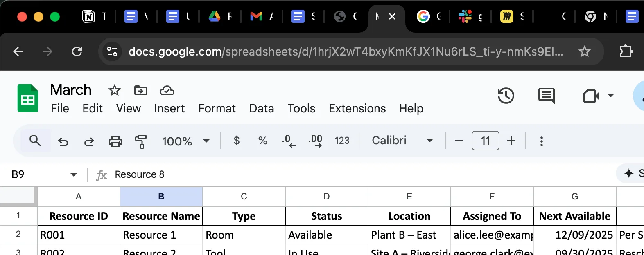The width and height of the screenshot is (644, 255).
Task: Open the File menu
Action: (60, 109)
